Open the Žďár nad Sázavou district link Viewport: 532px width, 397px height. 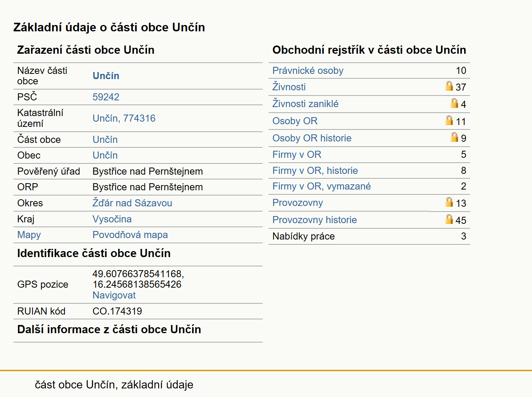[132, 203]
